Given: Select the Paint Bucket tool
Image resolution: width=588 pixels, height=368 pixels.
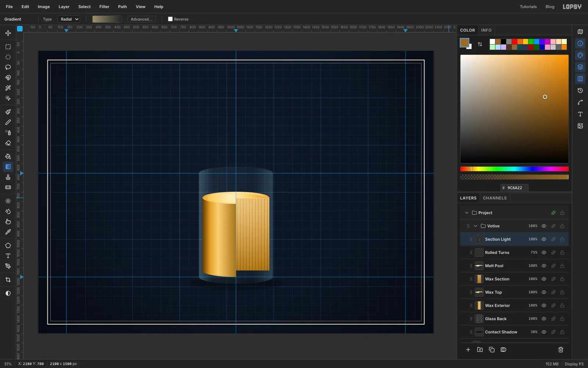Looking at the screenshot, I should pyautogui.click(x=8, y=156).
